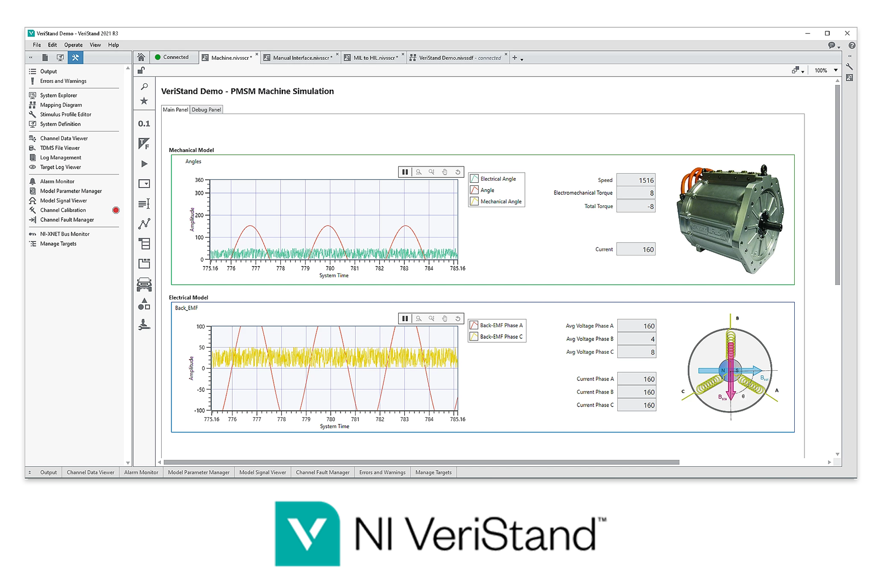Image resolution: width=882 pixels, height=588 pixels.
Task: Select the play-arrow palette category
Action: click(x=144, y=164)
